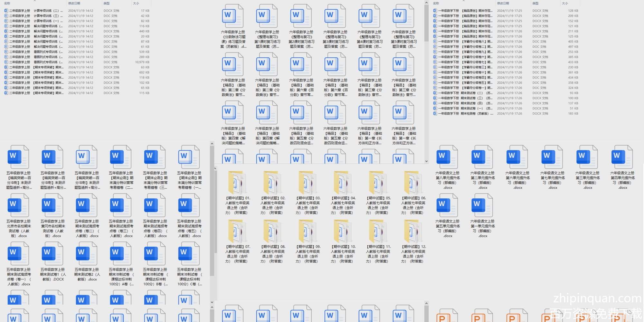This screenshot has height=322, width=644.
Task: Select the 《整理与复习》第1课时复习练习 Word icon
Action: (267, 16)
